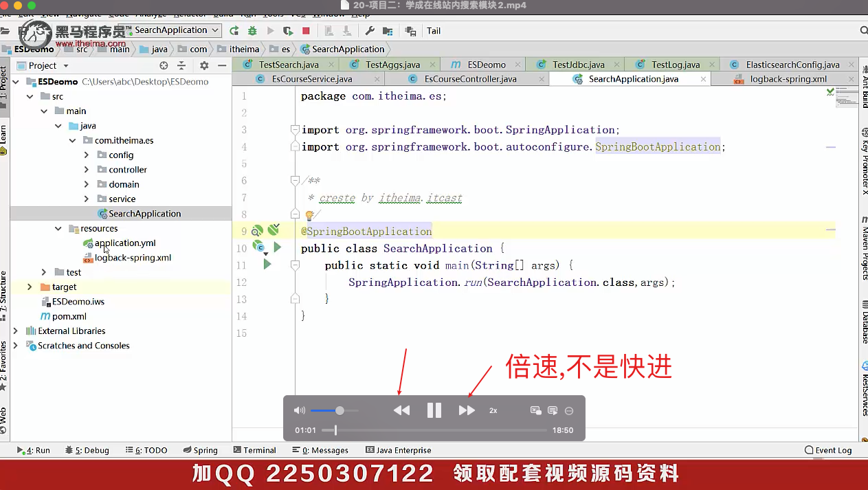This screenshot has height=490, width=868.
Task: Click the search magnifier icon at top right
Action: click(x=864, y=31)
